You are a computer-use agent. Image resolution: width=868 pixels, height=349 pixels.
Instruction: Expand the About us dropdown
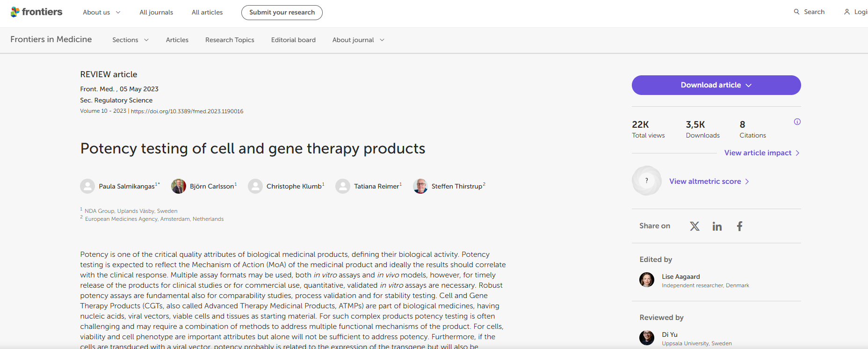pos(101,12)
